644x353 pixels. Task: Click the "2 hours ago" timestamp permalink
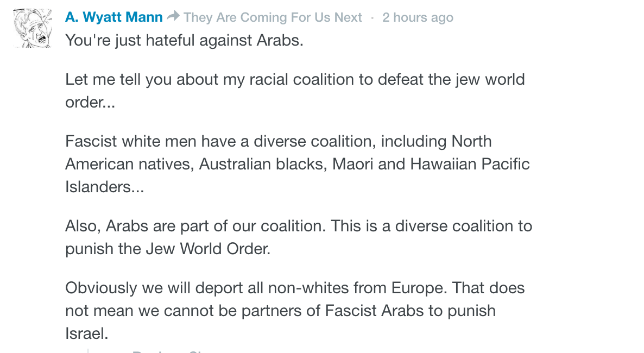(418, 17)
